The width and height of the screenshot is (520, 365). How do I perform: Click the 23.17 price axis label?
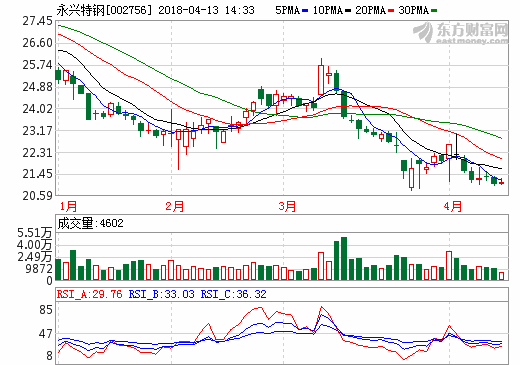(37, 131)
